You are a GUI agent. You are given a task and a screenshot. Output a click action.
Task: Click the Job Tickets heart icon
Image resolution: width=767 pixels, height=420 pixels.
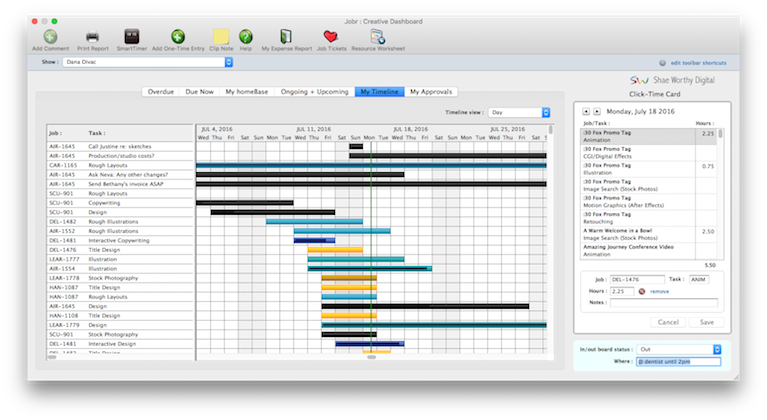(x=331, y=37)
